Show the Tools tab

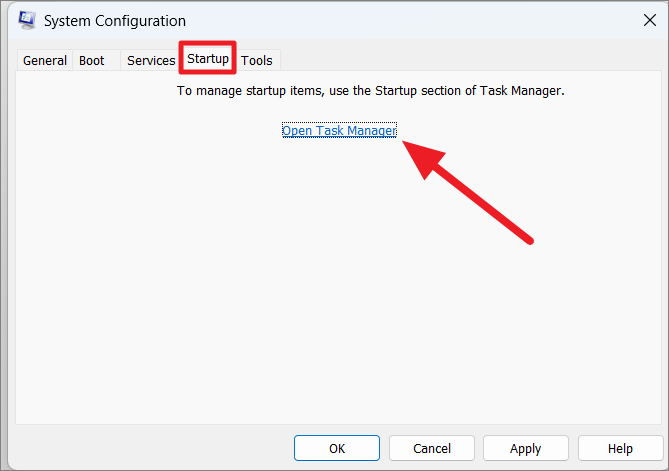[x=256, y=61]
